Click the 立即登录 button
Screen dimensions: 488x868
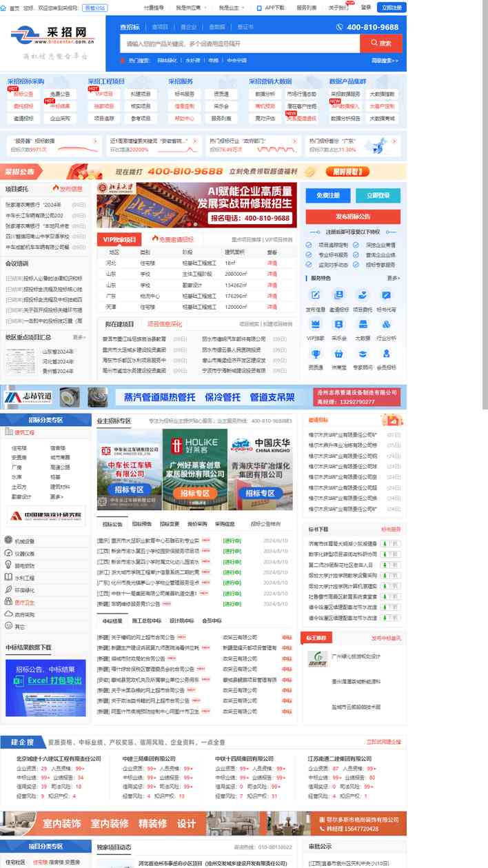[x=378, y=195]
